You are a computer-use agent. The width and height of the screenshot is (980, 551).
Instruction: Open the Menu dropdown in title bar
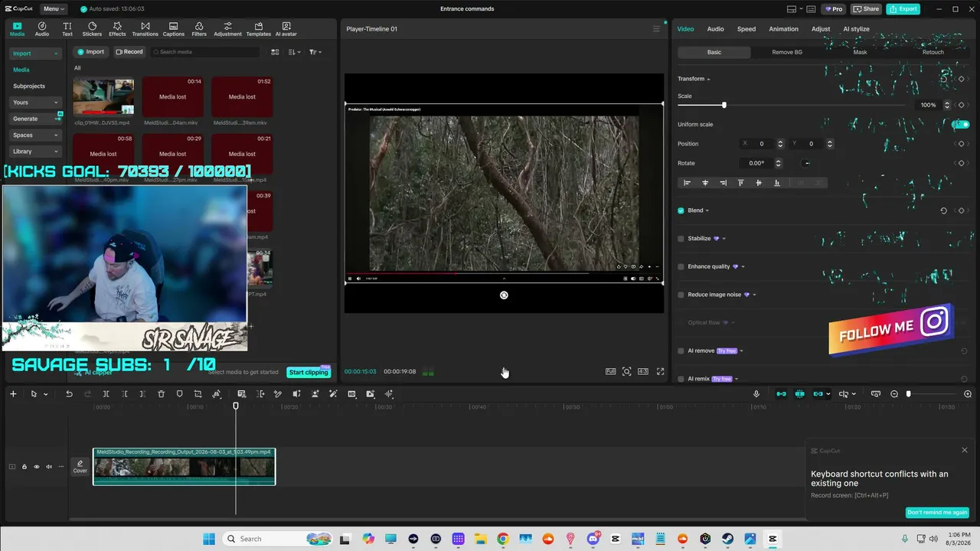pyautogui.click(x=53, y=9)
